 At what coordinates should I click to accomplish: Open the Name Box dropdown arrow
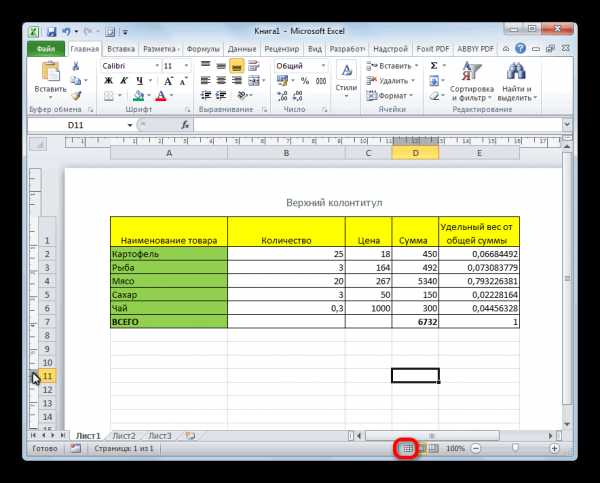click(130, 125)
